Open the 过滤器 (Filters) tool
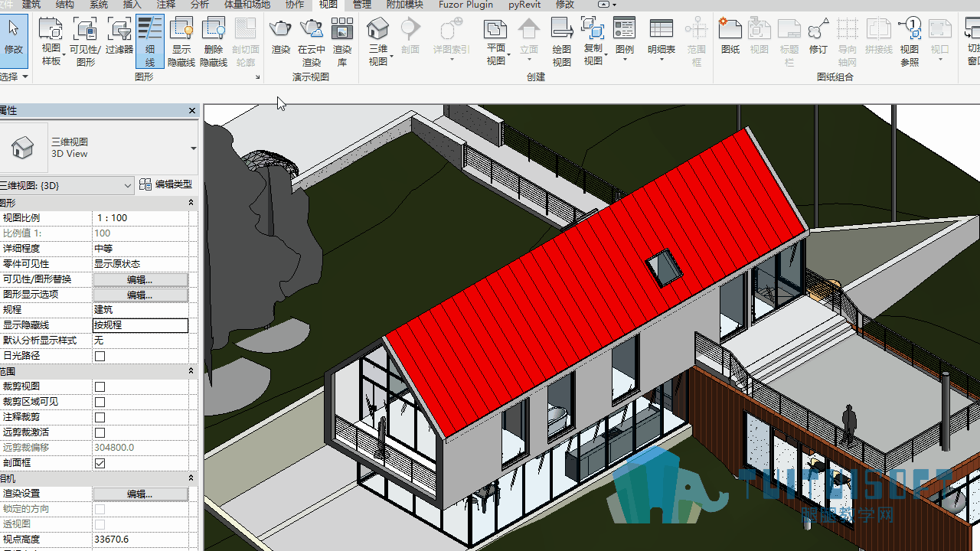The height and width of the screenshot is (551, 980). pyautogui.click(x=119, y=37)
